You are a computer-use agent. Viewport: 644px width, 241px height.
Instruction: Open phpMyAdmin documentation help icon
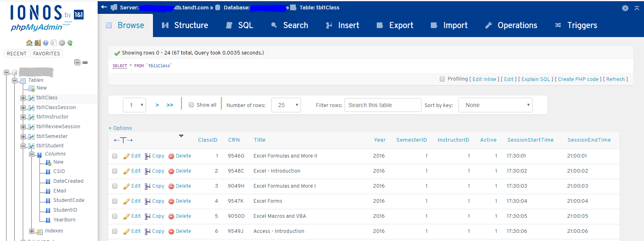tap(46, 43)
